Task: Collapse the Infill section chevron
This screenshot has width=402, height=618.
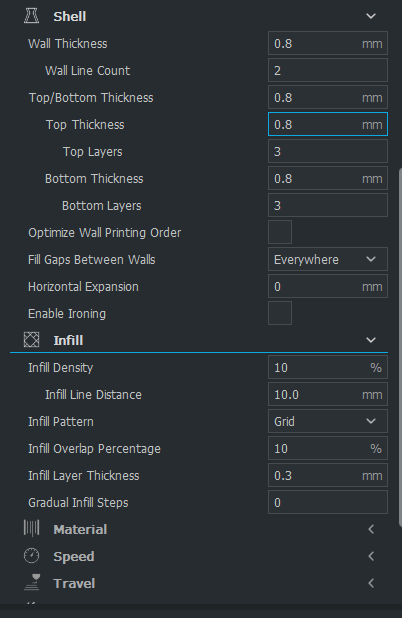Action: (371, 340)
